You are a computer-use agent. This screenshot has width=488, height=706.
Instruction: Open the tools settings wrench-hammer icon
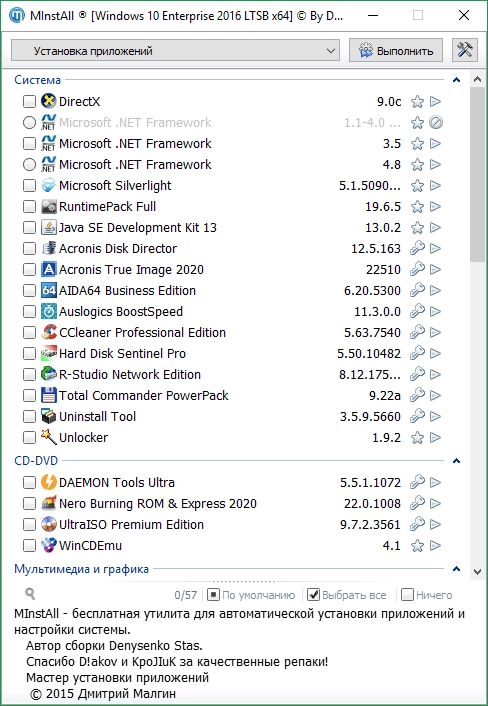click(x=465, y=50)
